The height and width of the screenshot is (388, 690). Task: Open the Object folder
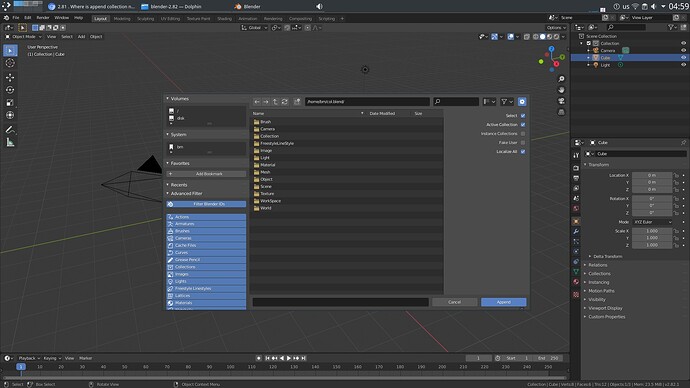coord(266,179)
